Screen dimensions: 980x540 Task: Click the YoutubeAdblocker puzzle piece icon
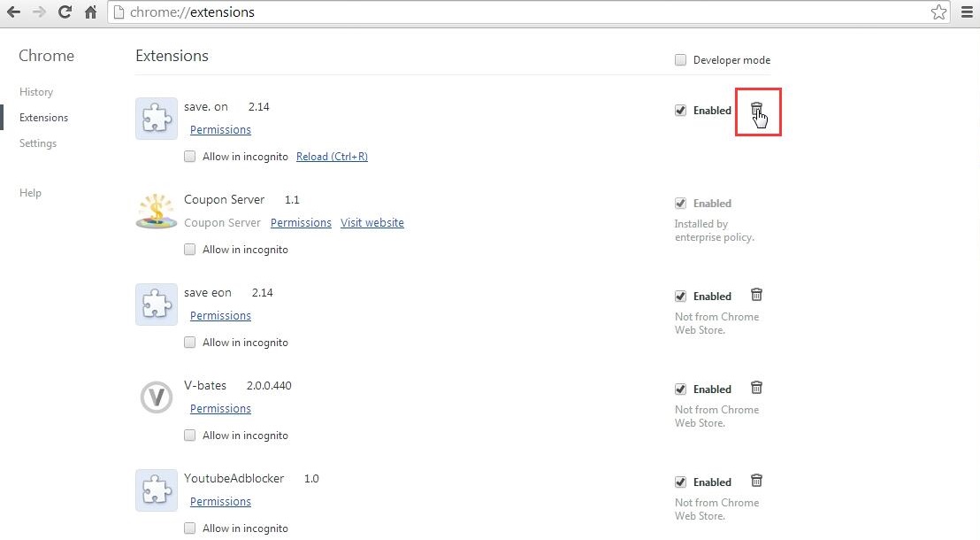(157, 490)
